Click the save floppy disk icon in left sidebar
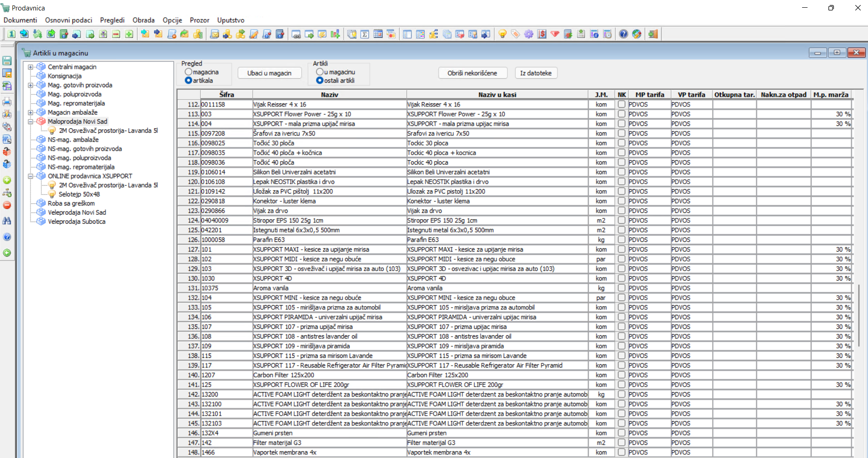This screenshot has width=868, height=458. tap(7, 60)
